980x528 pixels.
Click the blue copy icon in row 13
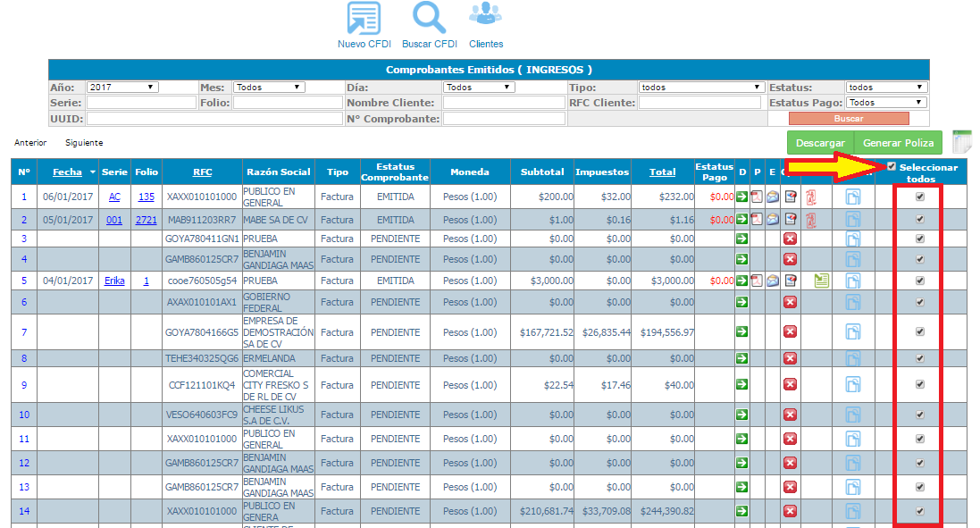click(x=853, y=487)
